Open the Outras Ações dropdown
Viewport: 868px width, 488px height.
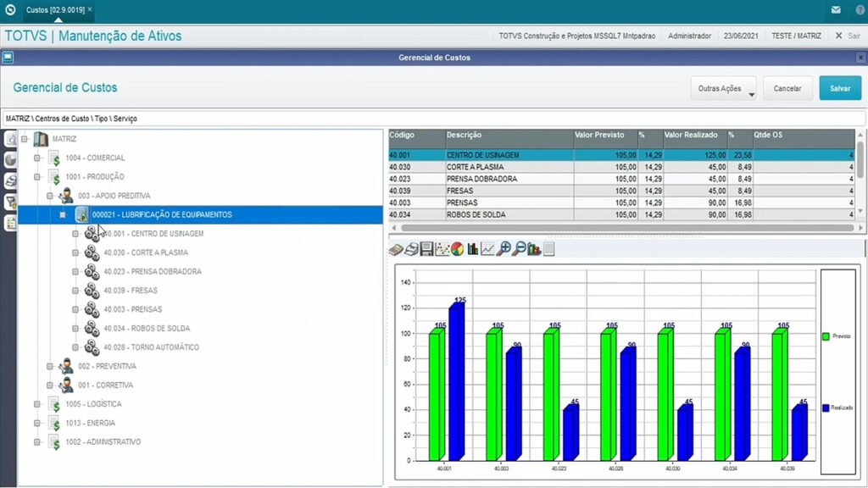tap(724, 88)
